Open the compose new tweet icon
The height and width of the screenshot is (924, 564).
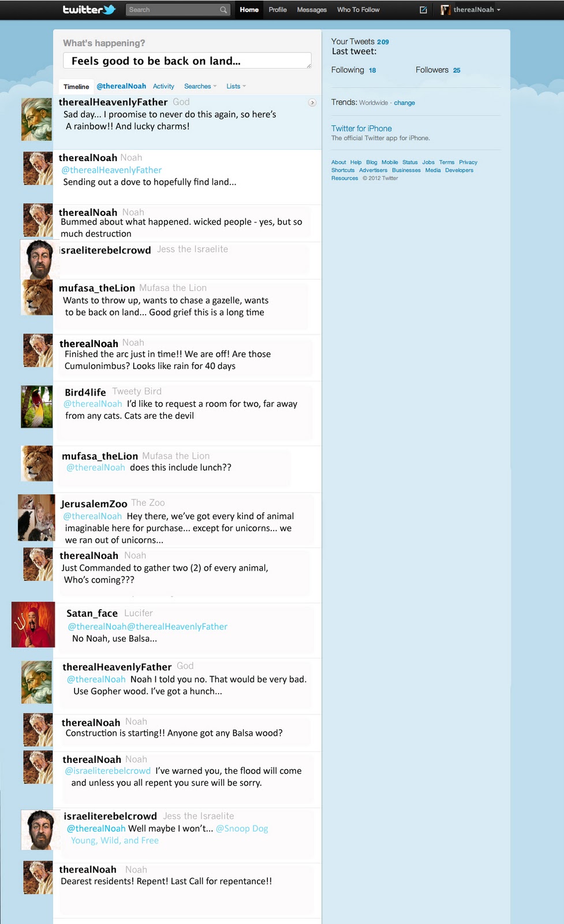coord(423,10)
